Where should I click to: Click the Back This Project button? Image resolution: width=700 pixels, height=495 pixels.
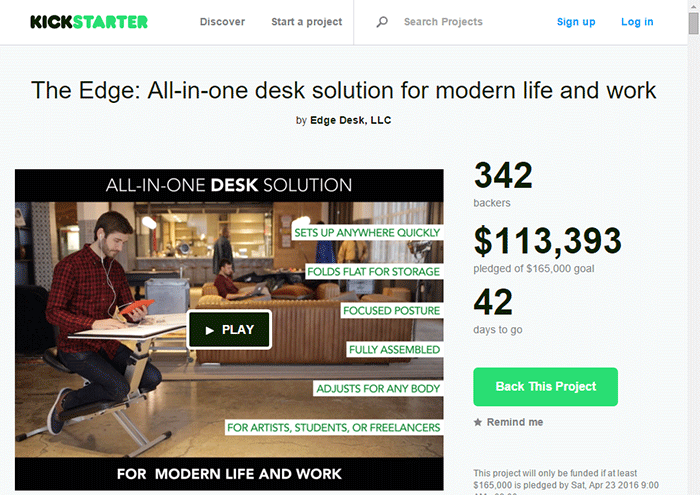(x=546, y=387)
